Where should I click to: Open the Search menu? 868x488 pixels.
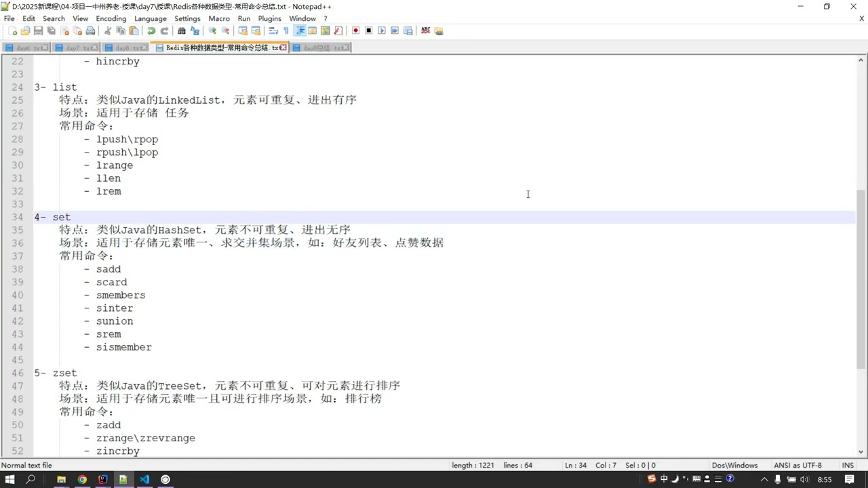coord(54,18)
